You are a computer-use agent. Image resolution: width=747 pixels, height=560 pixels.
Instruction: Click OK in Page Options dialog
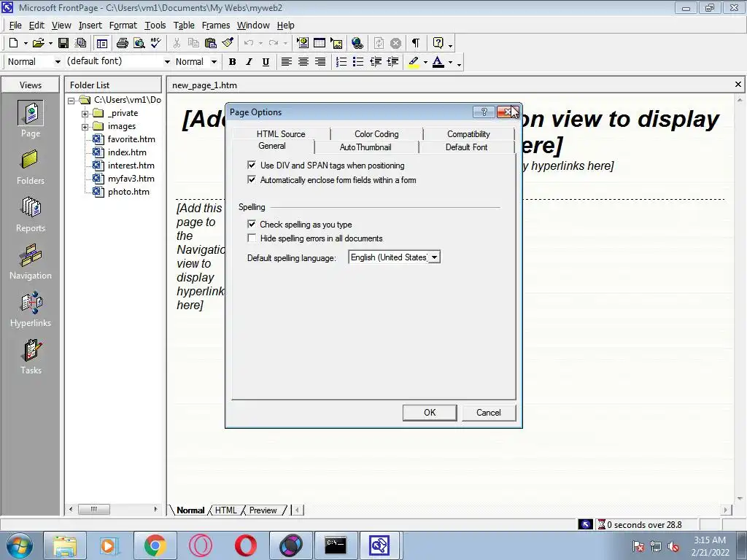[430, 413]
